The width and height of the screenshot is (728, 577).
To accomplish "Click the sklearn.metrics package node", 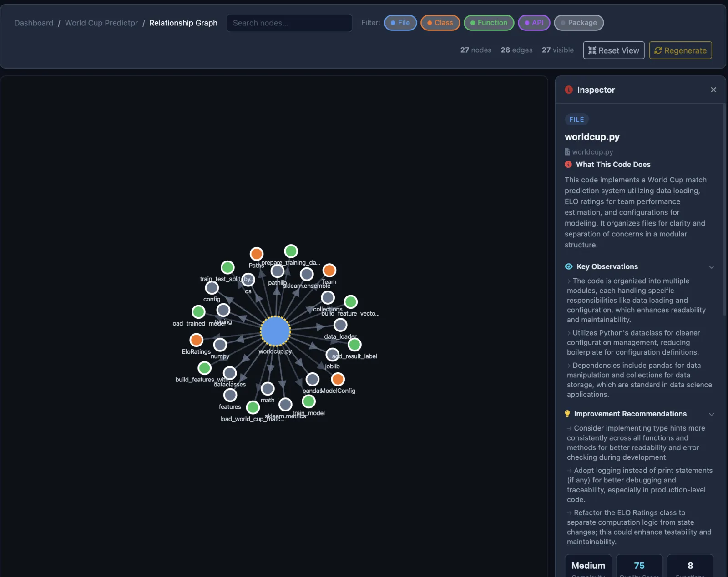I will pos(285,404).
